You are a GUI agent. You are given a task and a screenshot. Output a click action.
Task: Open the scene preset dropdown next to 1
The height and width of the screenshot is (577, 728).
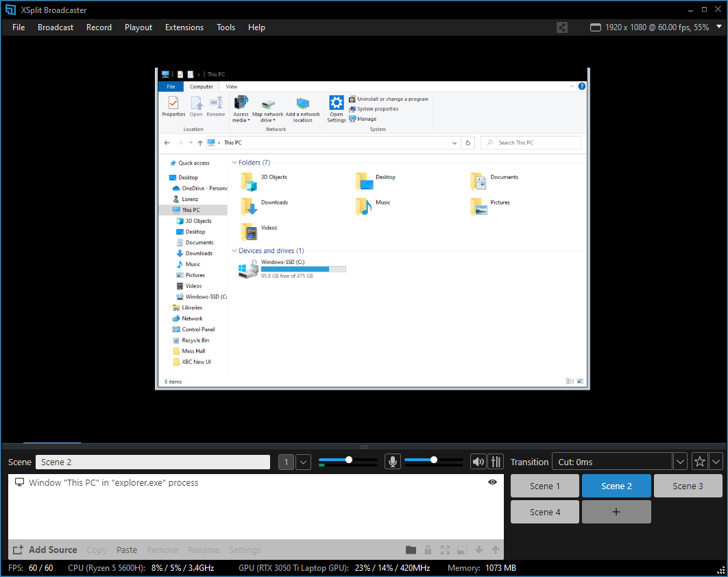coord(303,462)
